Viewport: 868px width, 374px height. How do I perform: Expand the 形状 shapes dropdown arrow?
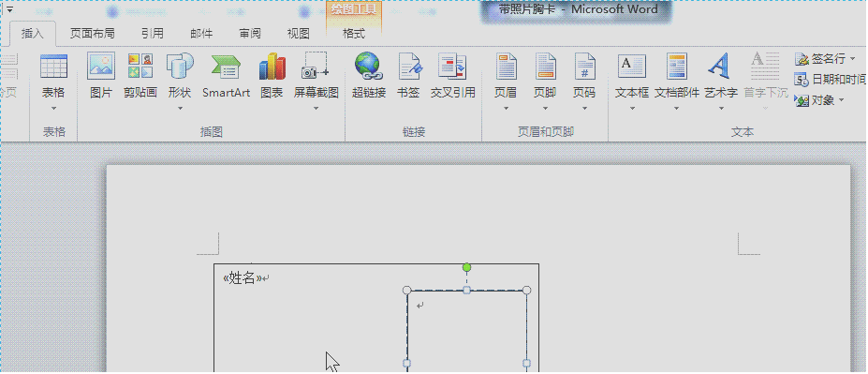pos(180,109)
